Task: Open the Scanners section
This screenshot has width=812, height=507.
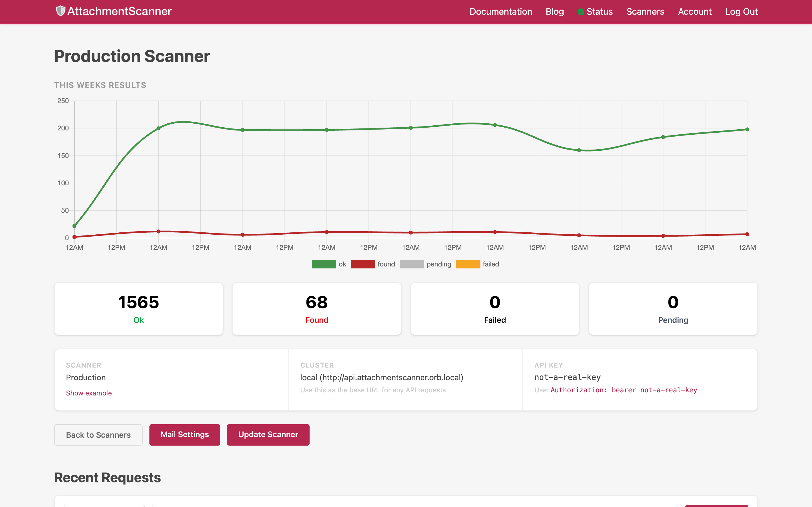Action: click(x=645, y=12)
